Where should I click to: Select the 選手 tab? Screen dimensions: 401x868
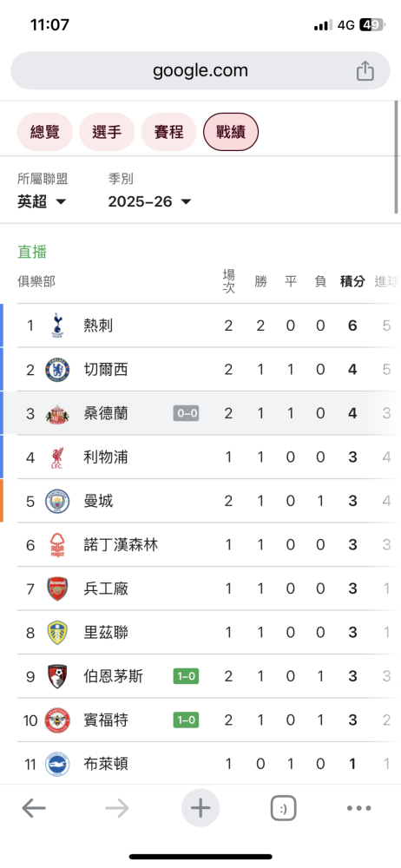107,132
